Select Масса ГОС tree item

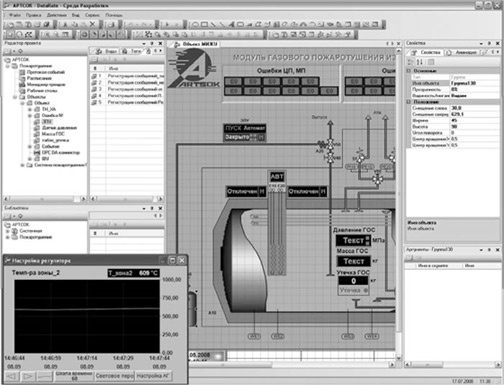[x=53, y=134]
